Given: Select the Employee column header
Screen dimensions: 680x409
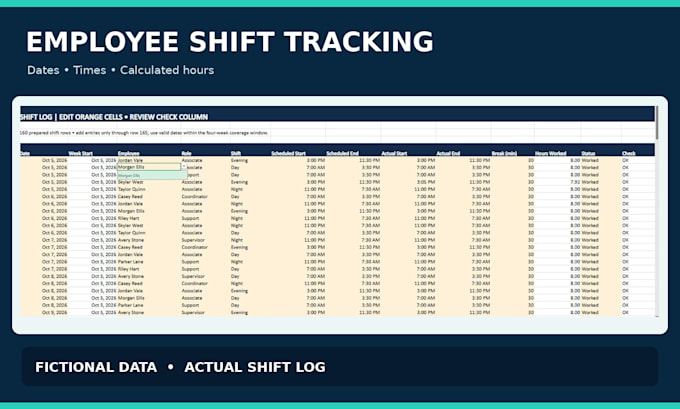Looking at the screenshot, I should click(x=128, y=153).
